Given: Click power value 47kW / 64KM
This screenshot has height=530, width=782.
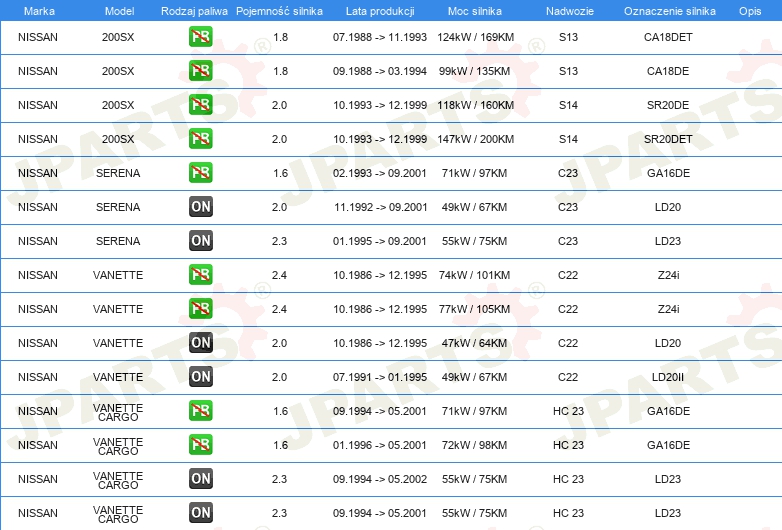Looking at the screenshot, I should (x=474, y=343).
